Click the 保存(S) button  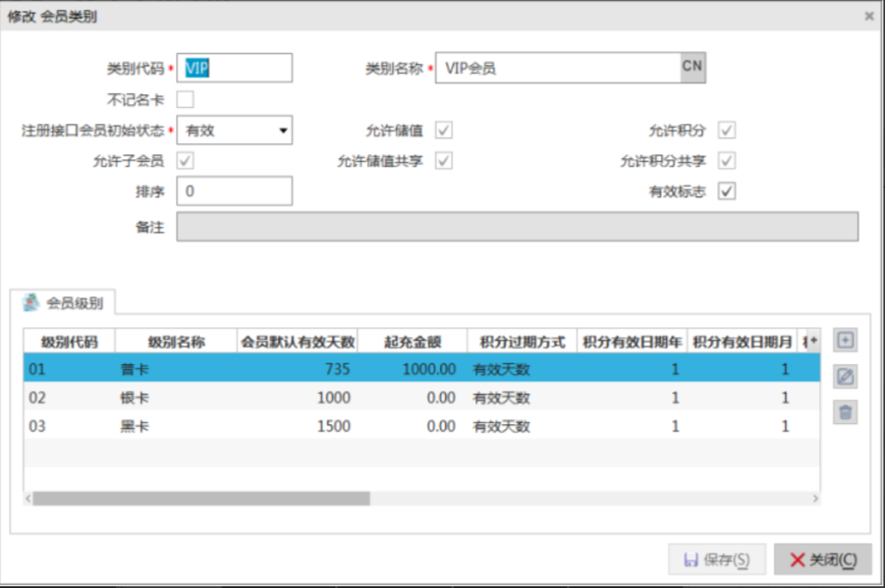[x=717, y=560]
